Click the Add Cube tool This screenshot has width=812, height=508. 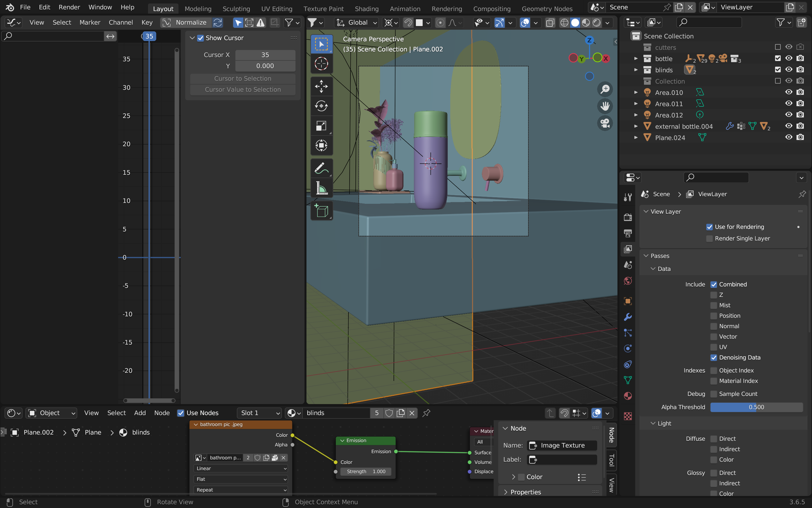(x=321, y=211)
